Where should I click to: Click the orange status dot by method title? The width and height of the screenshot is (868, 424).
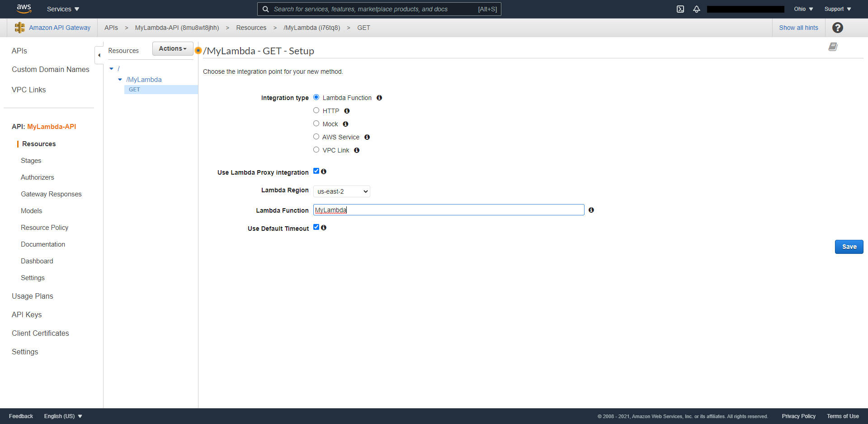pos(198,50)
